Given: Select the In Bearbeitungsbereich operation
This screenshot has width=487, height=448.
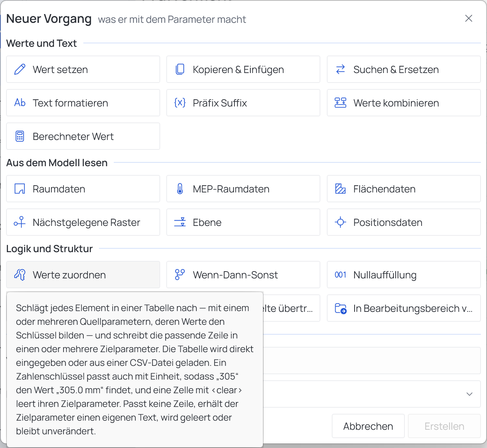Looking at the screenshot, I should point(404,308).
